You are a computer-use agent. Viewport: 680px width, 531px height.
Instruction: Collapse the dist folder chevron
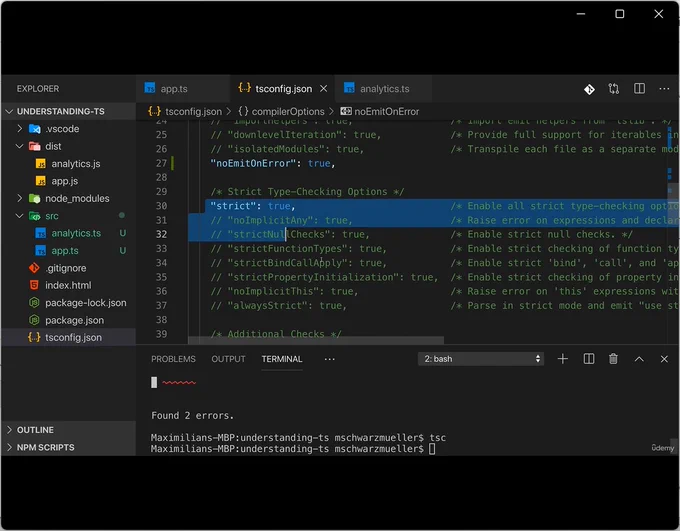[20, 146]
